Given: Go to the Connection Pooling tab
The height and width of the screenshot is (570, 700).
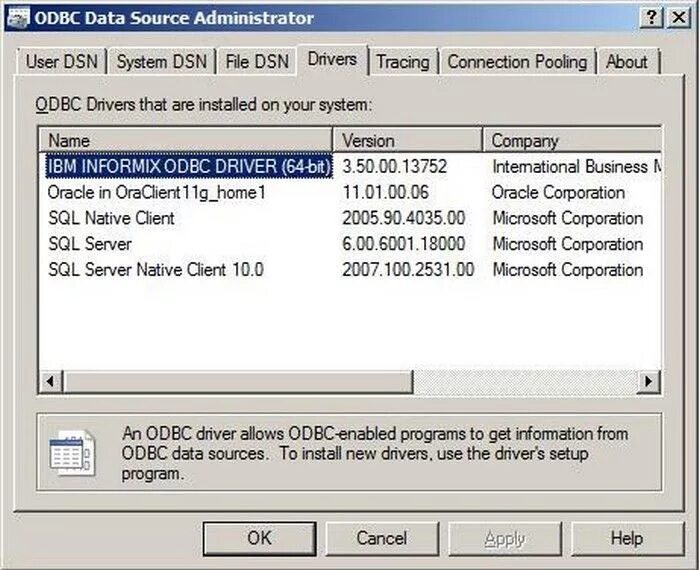Looking at the screenshot, I should pos(517,61).
